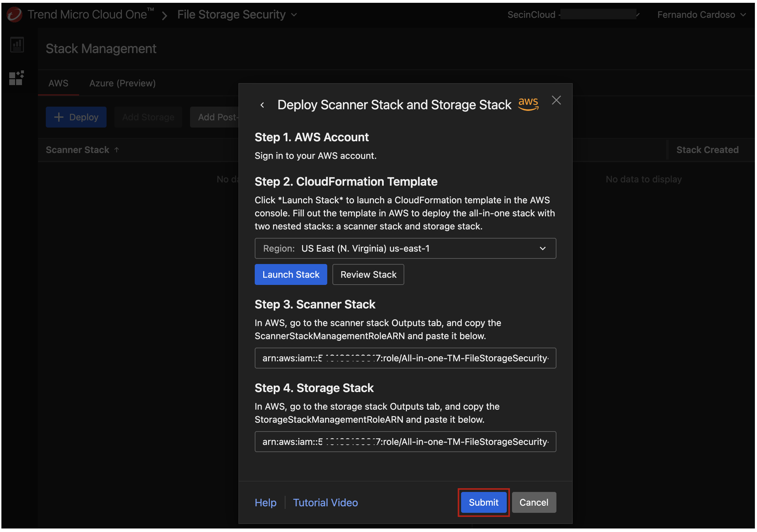Open the dashboard chart sidebar icon

pos(17,45)
